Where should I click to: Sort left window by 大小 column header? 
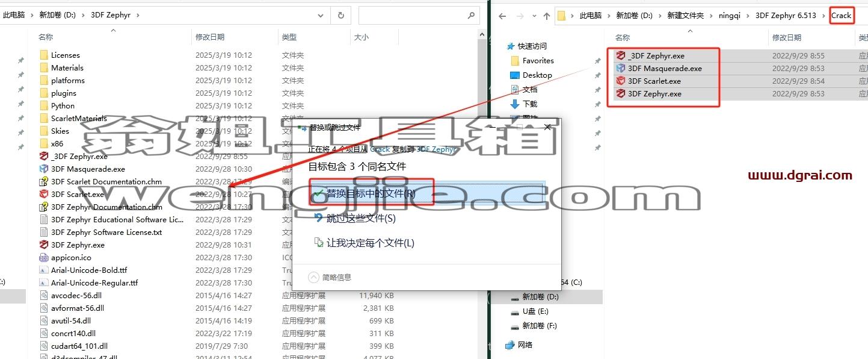(362, 37)
